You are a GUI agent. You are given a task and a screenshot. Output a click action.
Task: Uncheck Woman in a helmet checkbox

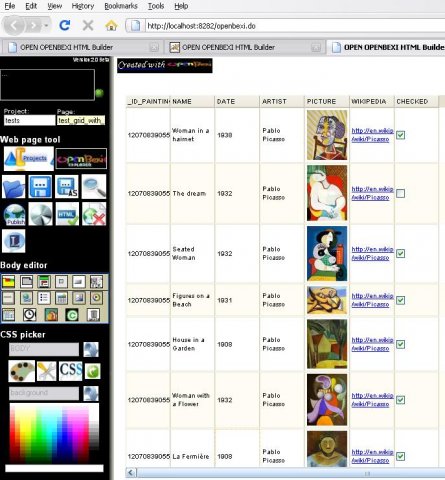coord(401,135)
